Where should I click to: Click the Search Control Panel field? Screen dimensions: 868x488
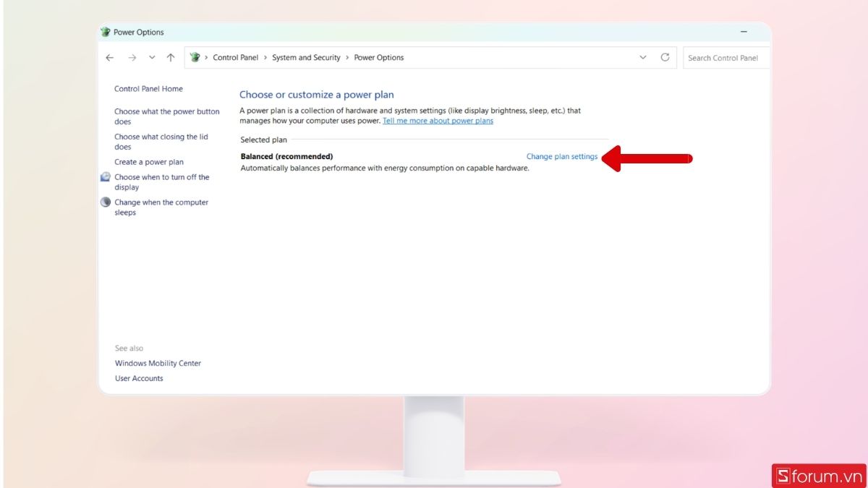[x=726, y=57]
